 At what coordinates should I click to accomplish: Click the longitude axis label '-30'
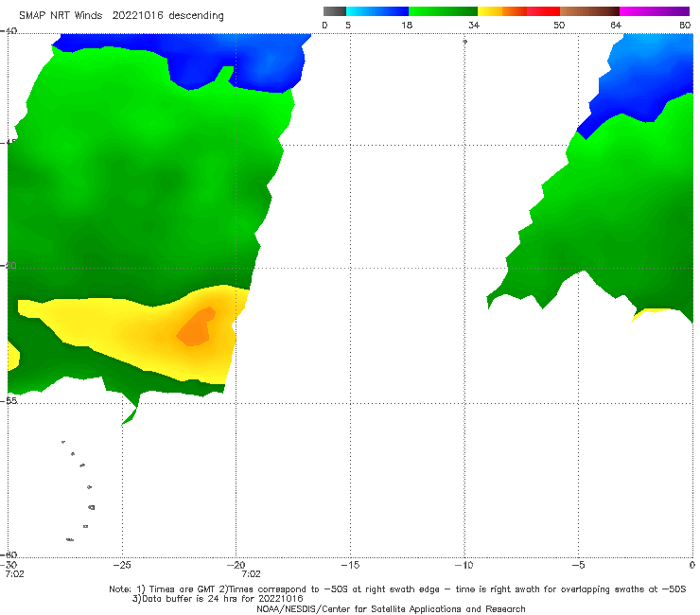(9, 565)
